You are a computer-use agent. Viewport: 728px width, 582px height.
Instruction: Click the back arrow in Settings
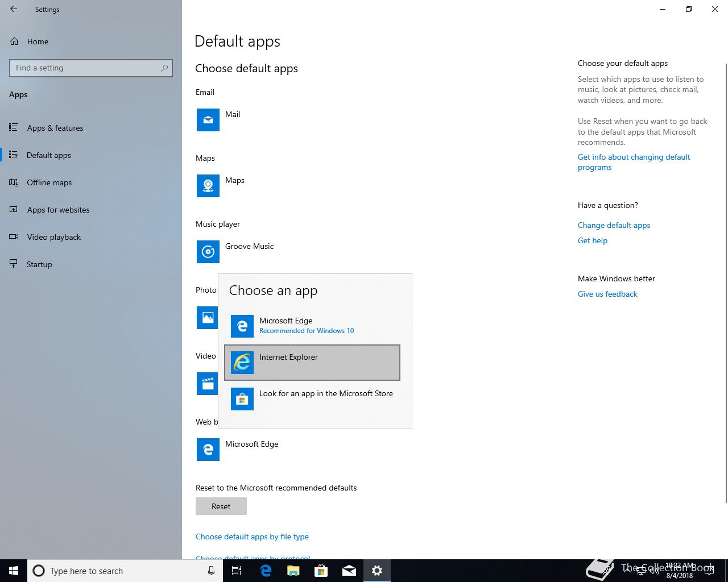(x=14, y=9)
